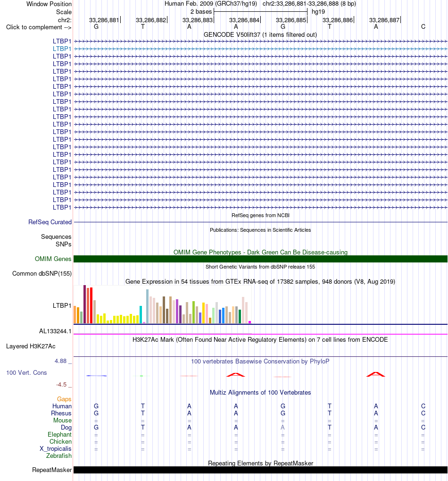Click the Mouse species label
The height and width of the screenshot is (481, 448).
tap(63, 420)
